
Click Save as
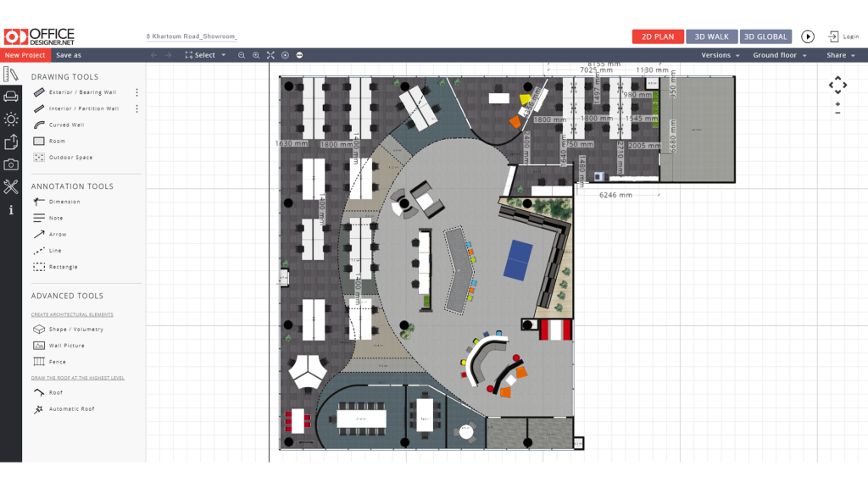(69, 55)
